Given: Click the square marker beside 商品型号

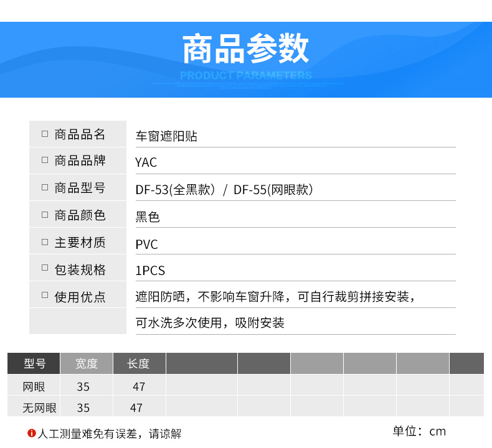Looking at the screenshot, I should (x=45, y=187).
